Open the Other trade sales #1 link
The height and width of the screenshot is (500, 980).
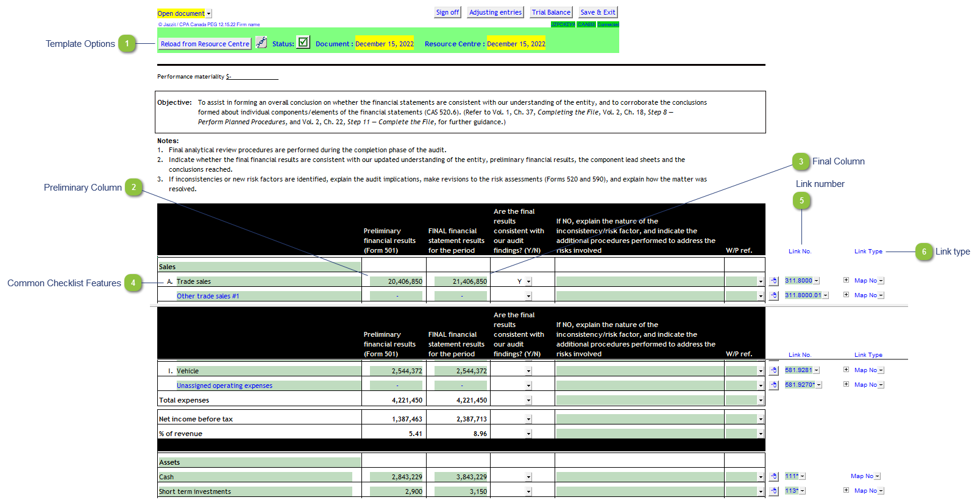pos(208,296)
